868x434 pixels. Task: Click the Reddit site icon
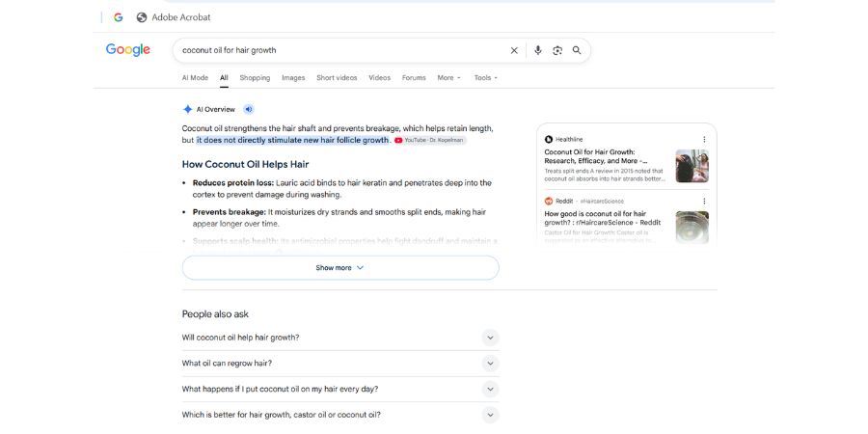tap(549, 201)
